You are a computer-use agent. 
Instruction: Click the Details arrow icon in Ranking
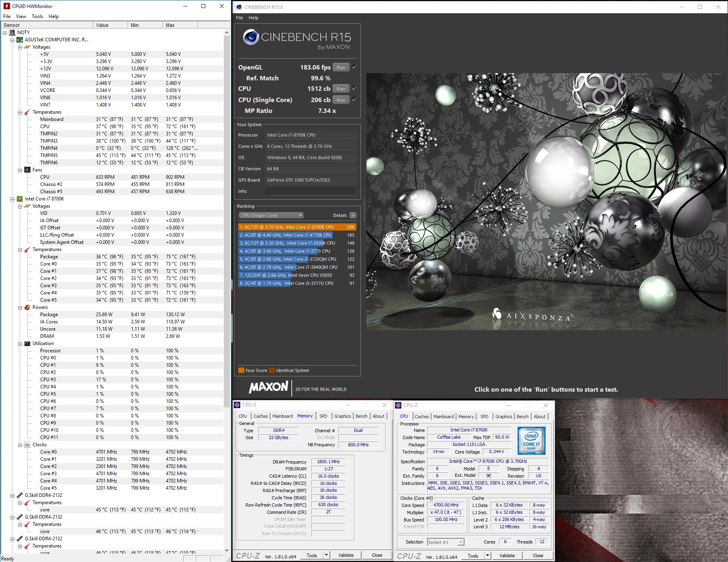[x=353, y=215]
